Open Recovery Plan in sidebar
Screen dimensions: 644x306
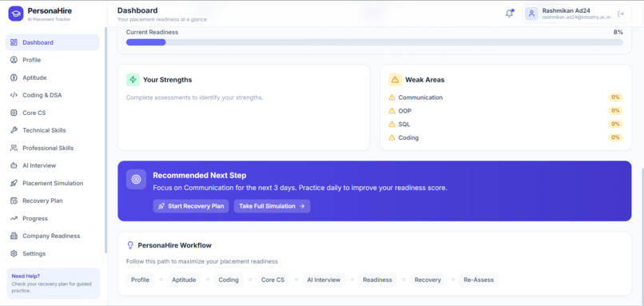pos(52,201)
